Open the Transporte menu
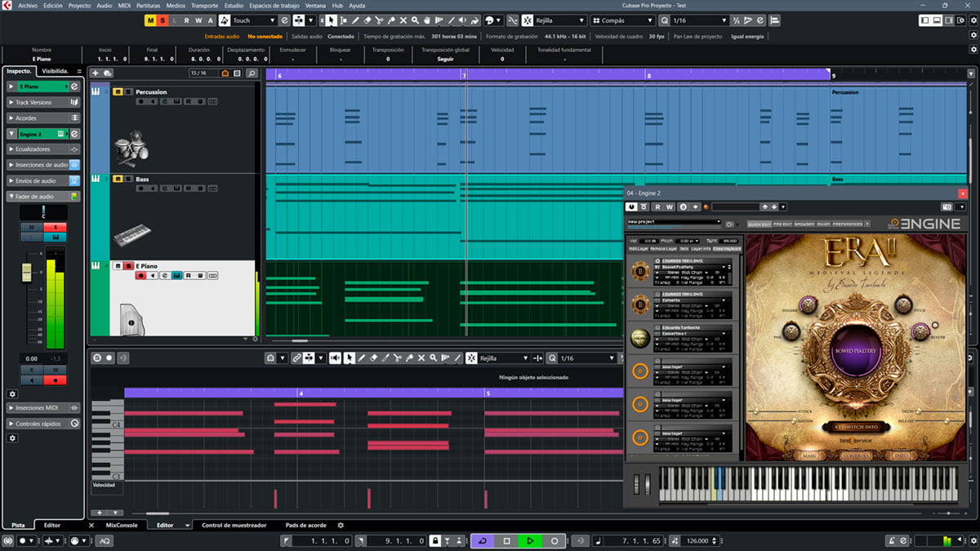 [x=204, y=5]
